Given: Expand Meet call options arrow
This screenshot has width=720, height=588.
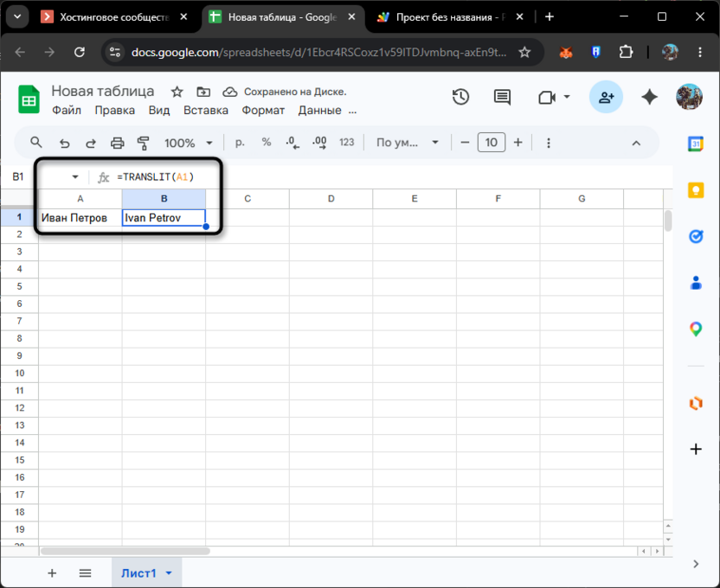Looking at the screenshot, I should (567, 97).
